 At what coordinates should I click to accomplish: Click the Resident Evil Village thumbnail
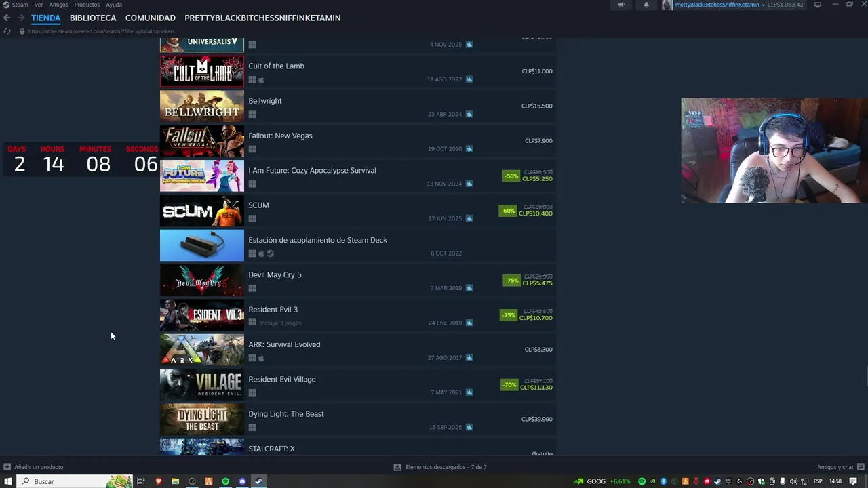click(202, 384)
